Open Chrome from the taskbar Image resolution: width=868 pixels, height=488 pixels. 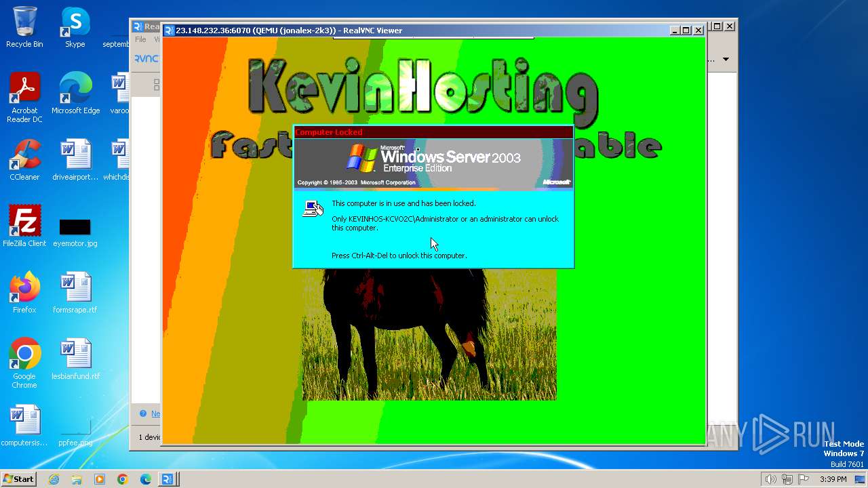(x=123, y=479)
